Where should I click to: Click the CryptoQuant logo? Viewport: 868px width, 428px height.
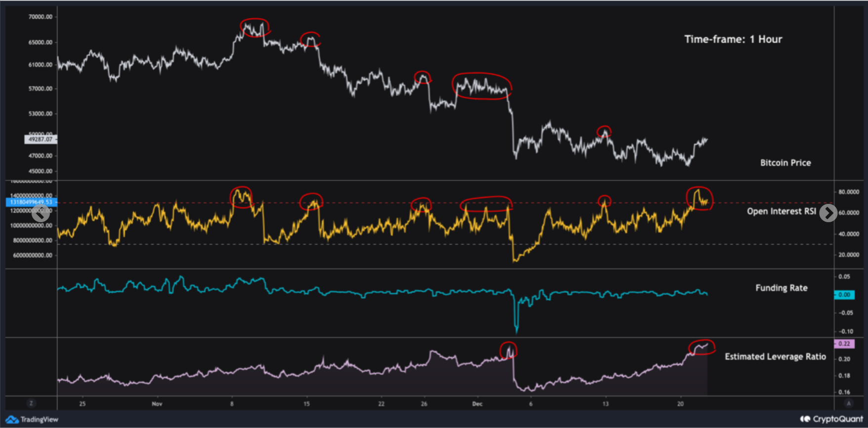[831, 419]
